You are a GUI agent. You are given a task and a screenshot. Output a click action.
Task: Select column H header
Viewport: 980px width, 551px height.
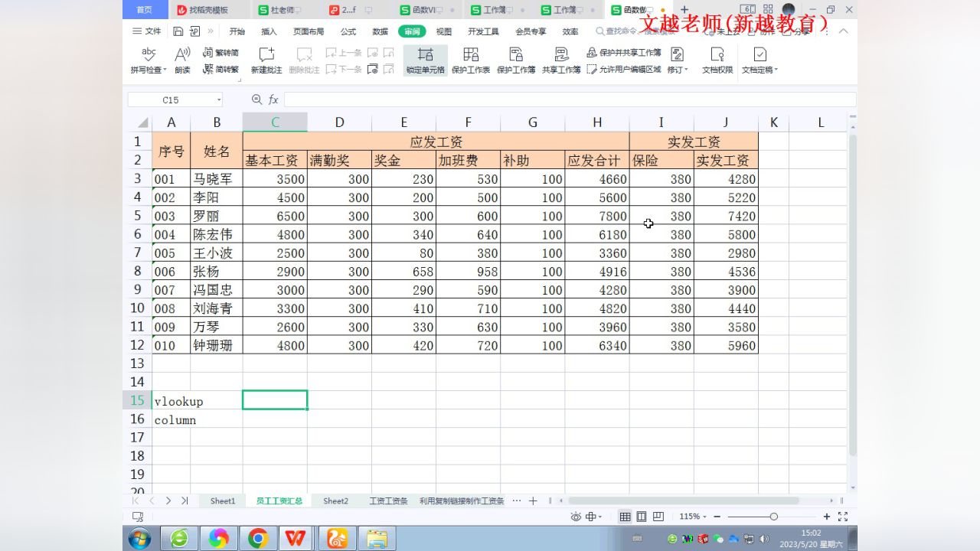pos(597,122)
